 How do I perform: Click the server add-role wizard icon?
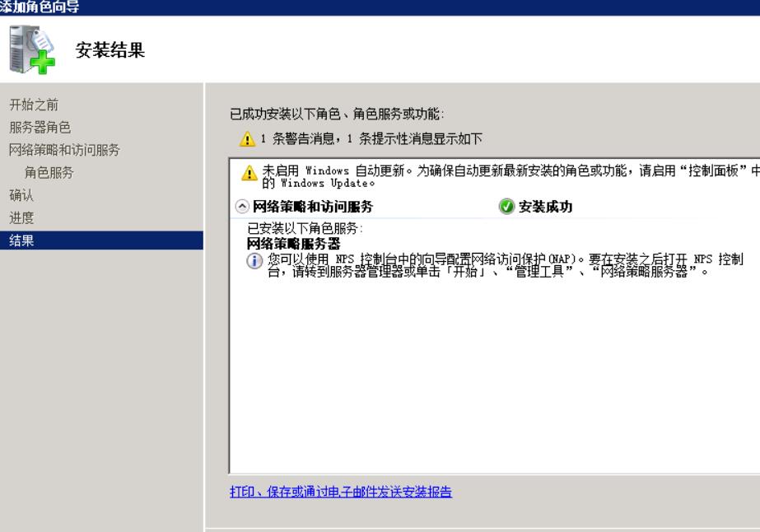tap(32, 49)
